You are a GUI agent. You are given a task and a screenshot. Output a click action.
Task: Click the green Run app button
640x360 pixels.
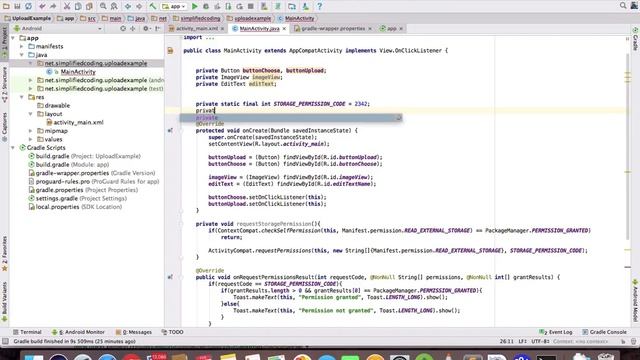pyautogui.click(x=195, y=6)
